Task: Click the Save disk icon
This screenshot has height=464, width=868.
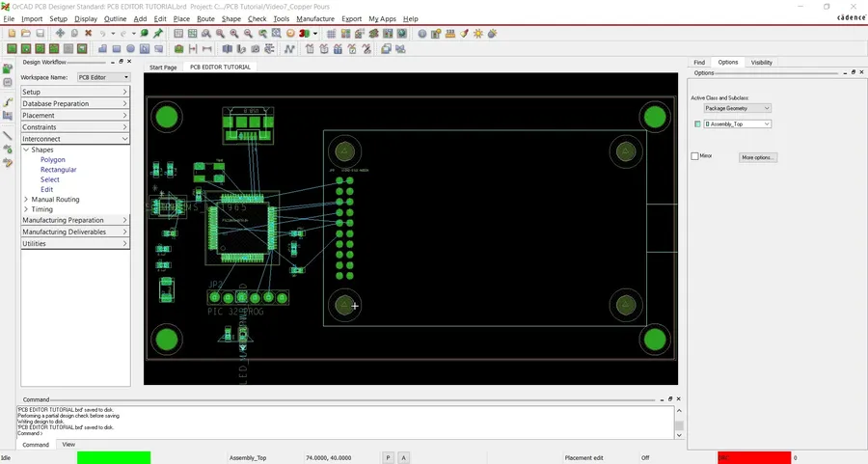Action: pos(40,33)
